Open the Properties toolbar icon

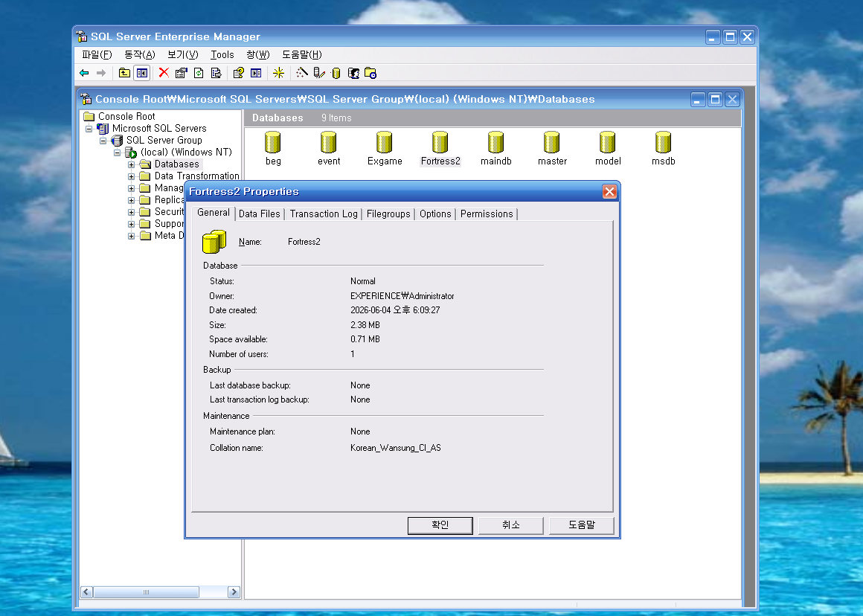181,73
